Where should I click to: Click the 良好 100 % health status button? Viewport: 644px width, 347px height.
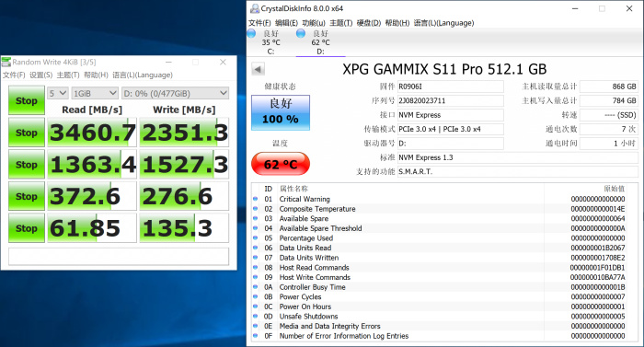(x=281, y=112)
